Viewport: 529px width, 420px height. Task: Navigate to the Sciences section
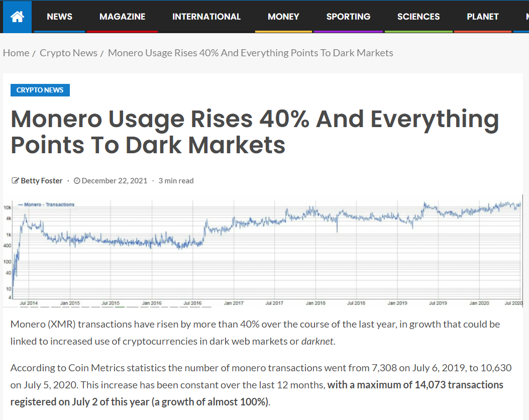pyautogui.click(x=418, y=17)
